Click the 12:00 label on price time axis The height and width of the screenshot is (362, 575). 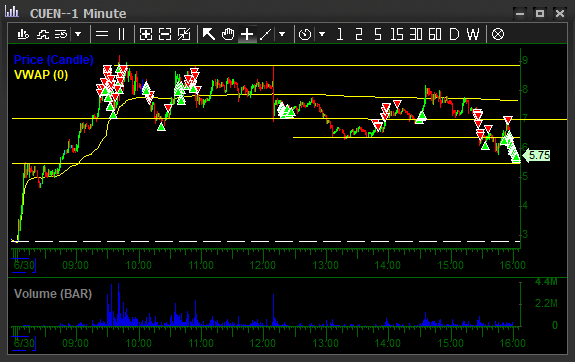[x=263, y=265]
